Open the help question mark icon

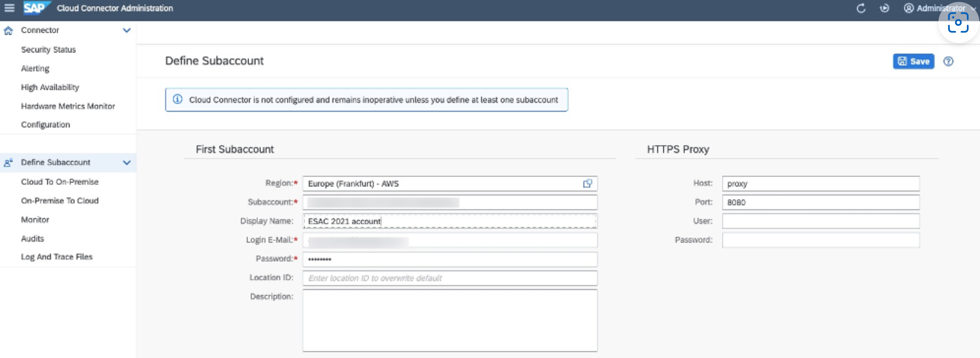tap(948, 61)
